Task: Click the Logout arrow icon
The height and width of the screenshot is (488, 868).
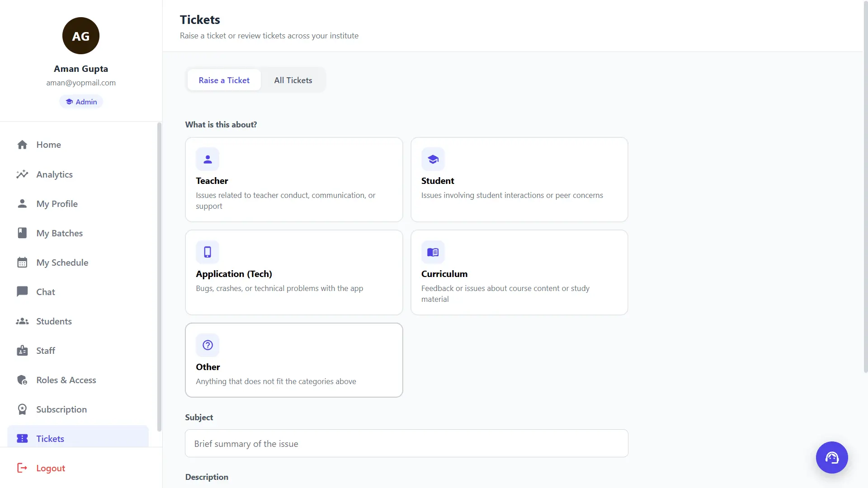Action: coord(22,468)
